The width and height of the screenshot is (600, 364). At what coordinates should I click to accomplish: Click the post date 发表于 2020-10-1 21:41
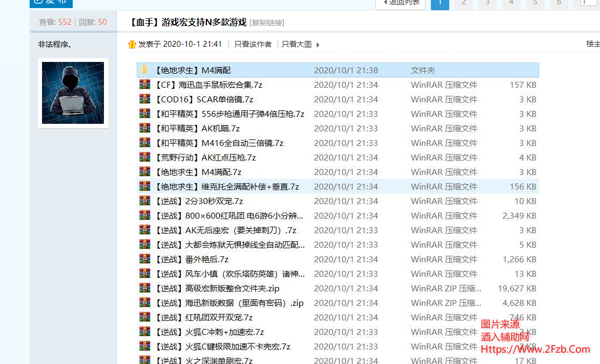180,44
